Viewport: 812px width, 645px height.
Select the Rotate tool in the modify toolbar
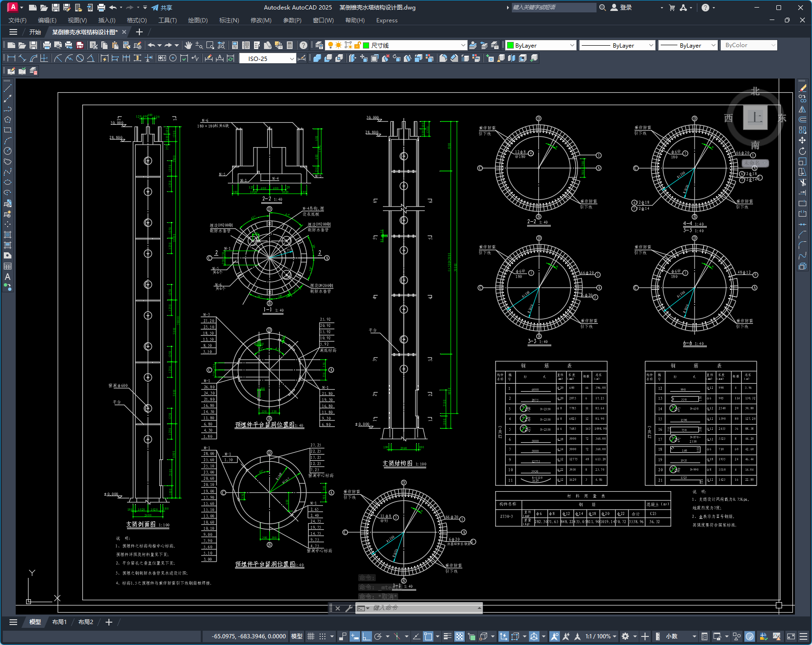point(802,150)
